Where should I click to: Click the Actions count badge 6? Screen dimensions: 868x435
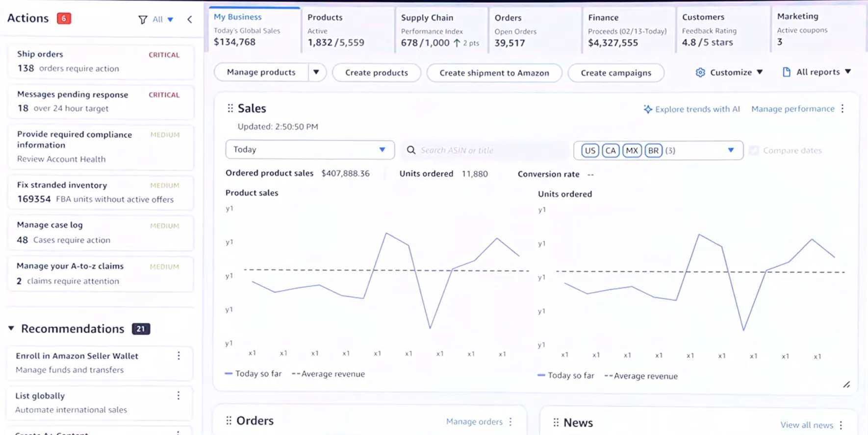click(64, 19)
